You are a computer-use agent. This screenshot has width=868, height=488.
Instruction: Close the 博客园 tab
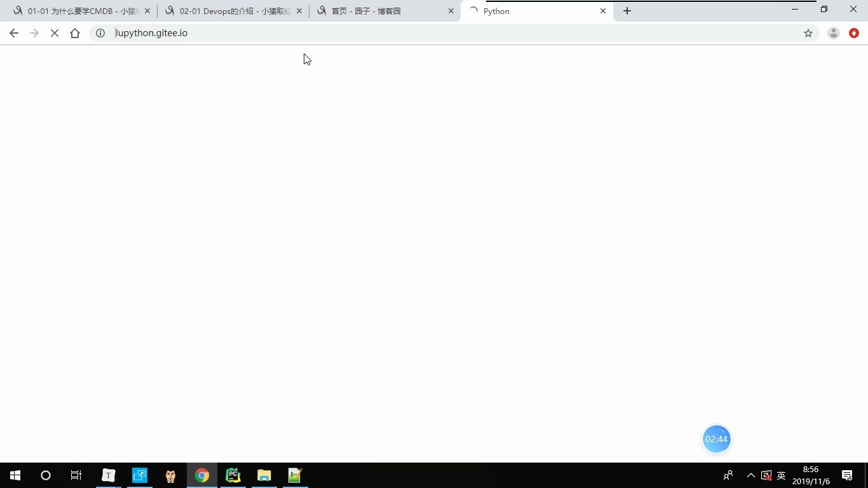pos(451,11)
